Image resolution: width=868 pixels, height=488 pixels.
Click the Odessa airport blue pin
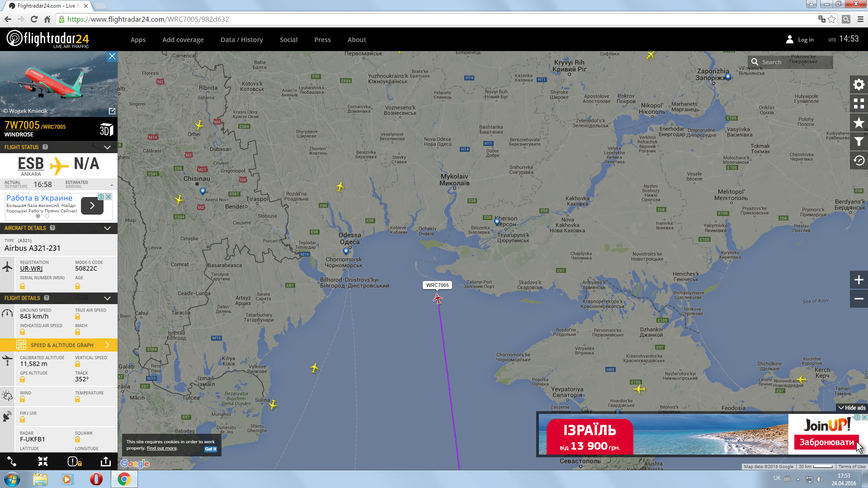pos(346,251)
